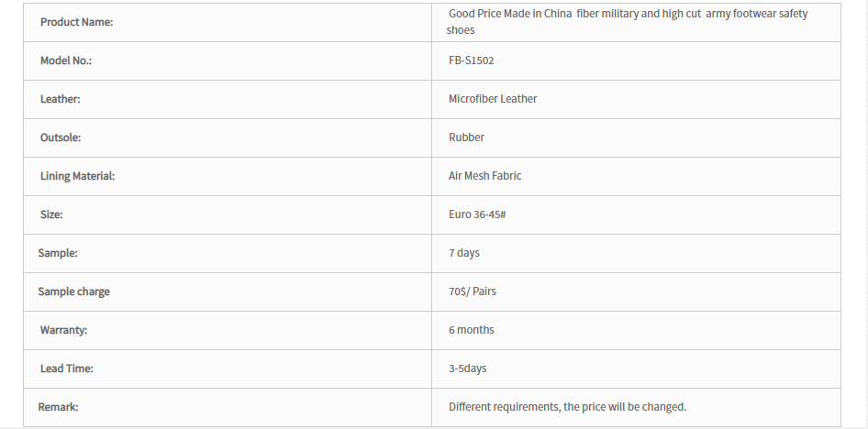
Task: Click the Outsole label
Action: 61,137
